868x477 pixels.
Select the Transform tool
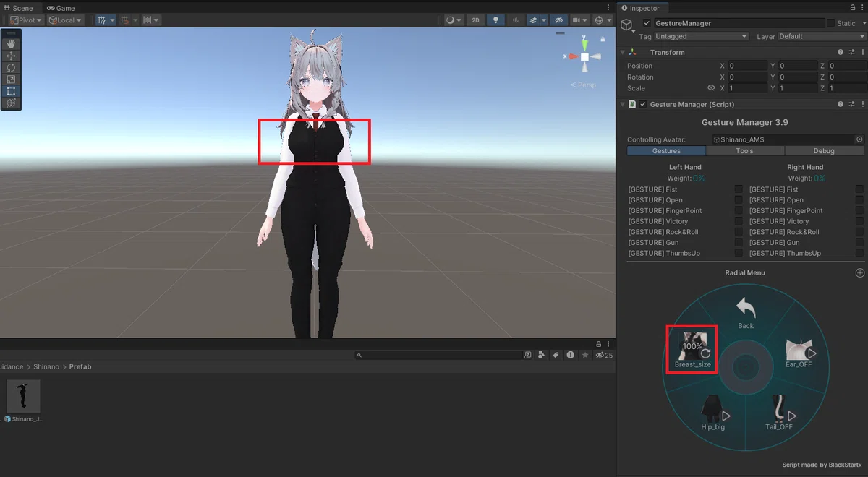point(11,103)
